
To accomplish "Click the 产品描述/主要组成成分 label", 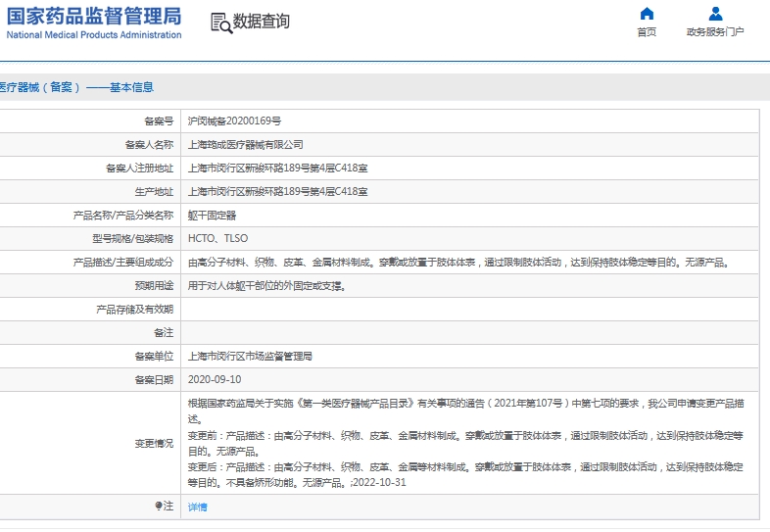I will click(x=122, y=263).
